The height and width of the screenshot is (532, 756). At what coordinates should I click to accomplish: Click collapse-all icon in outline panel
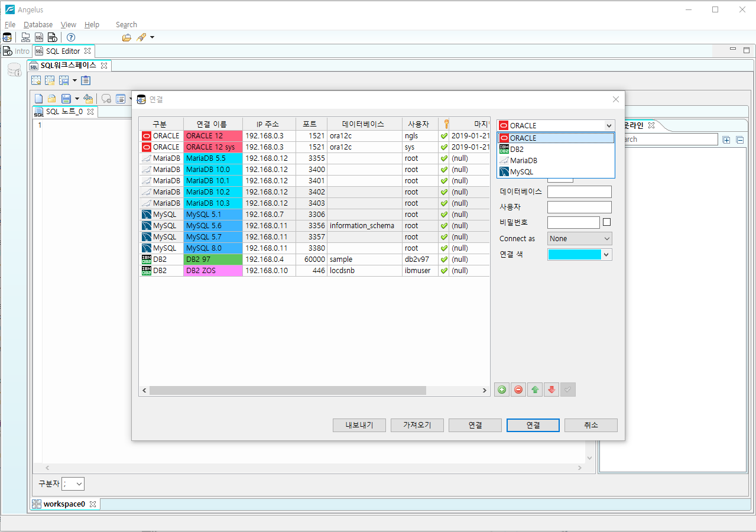click(739, 140)
